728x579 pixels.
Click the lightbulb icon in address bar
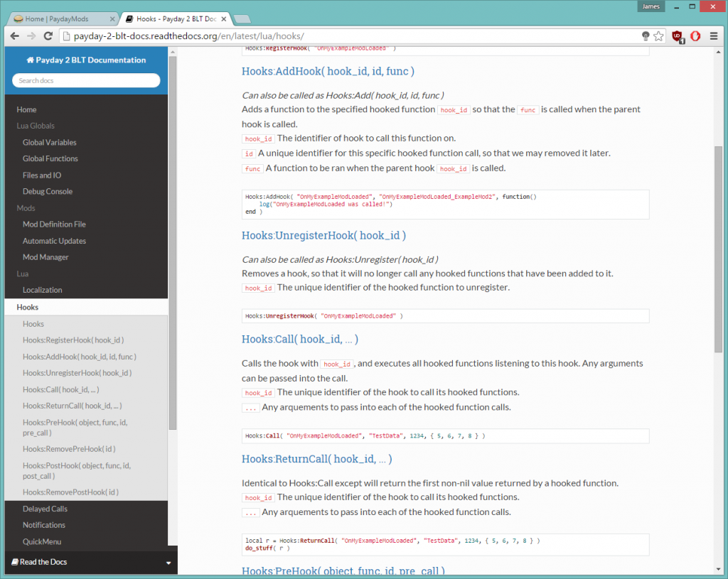(x=646, y=36)
